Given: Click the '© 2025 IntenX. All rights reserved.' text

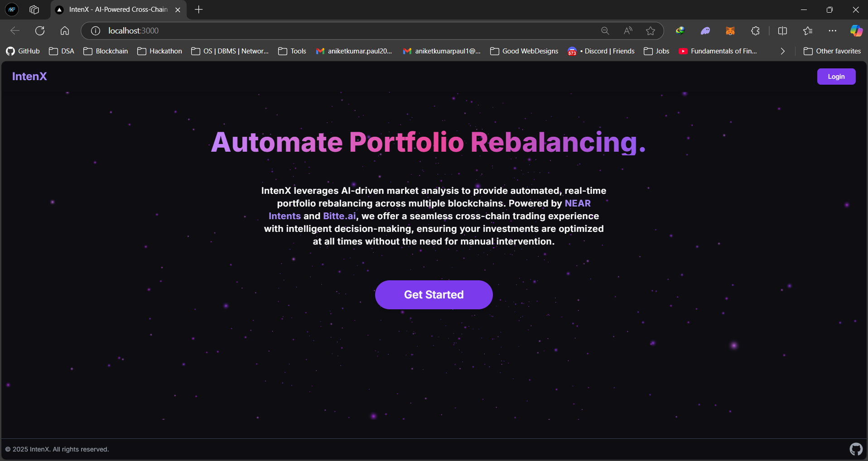Looking at the screenshot, I should point(57,449).
